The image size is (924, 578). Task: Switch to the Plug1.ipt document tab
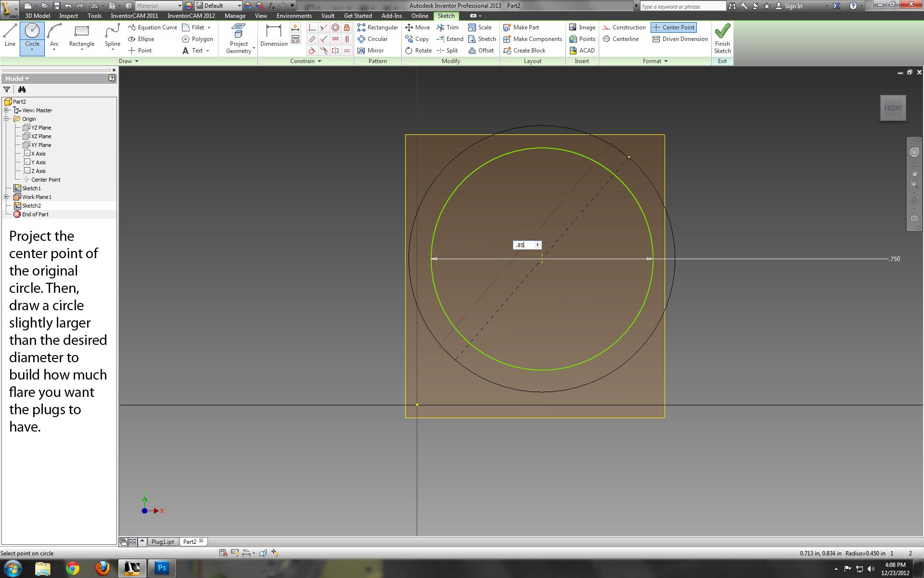pyautogui.click(x=163, y=542)
